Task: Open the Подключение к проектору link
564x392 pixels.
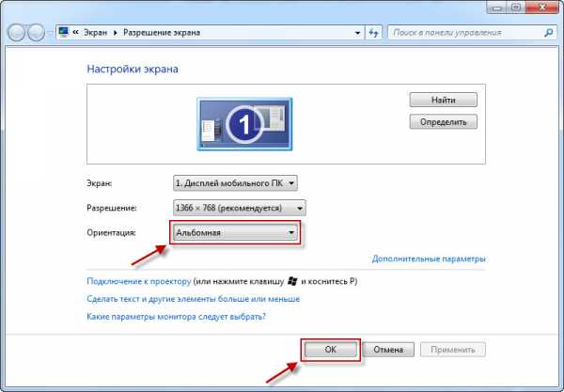Action: (139, 281)
